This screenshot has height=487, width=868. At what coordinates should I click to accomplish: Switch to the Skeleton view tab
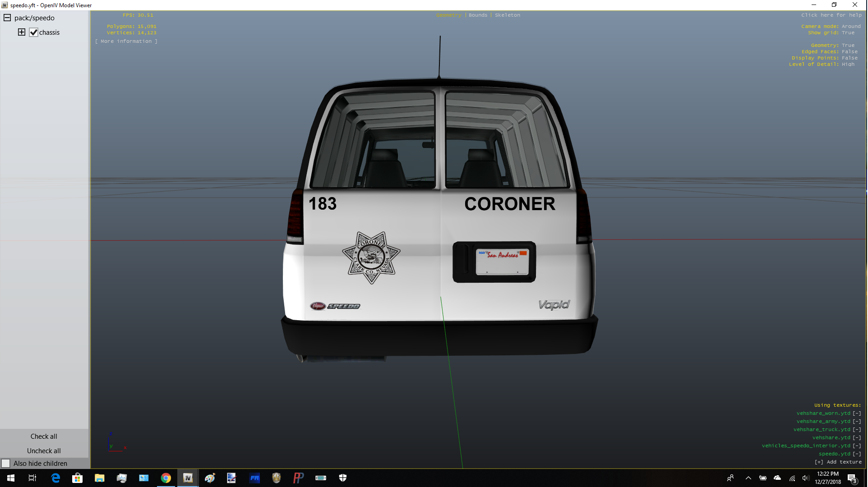tap(507, 15)
